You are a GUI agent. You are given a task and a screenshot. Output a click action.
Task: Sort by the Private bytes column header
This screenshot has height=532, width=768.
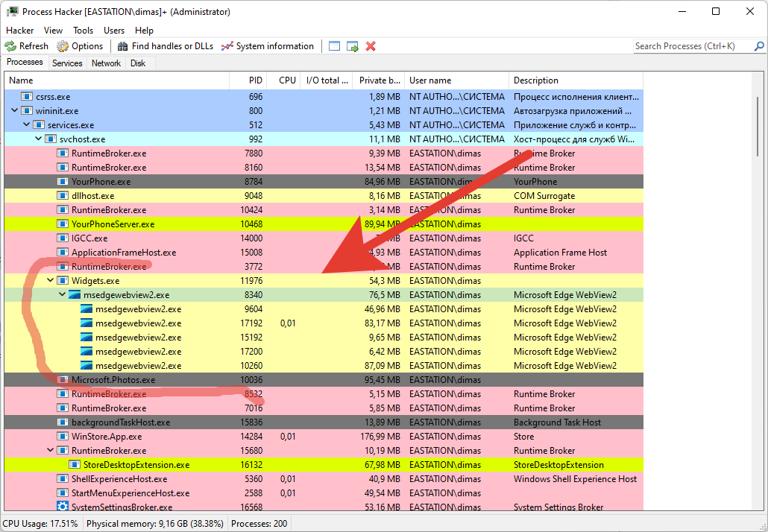(x=379, y=80)
